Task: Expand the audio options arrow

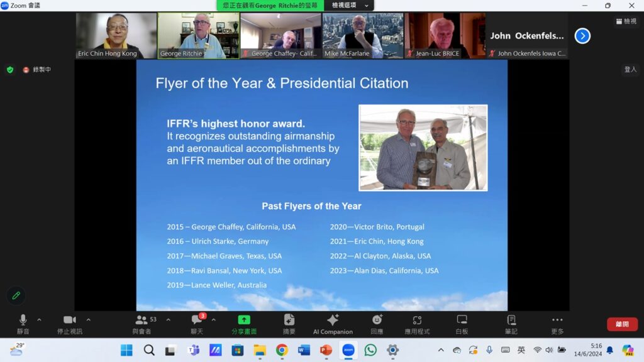Action: (x=40, y=320)
